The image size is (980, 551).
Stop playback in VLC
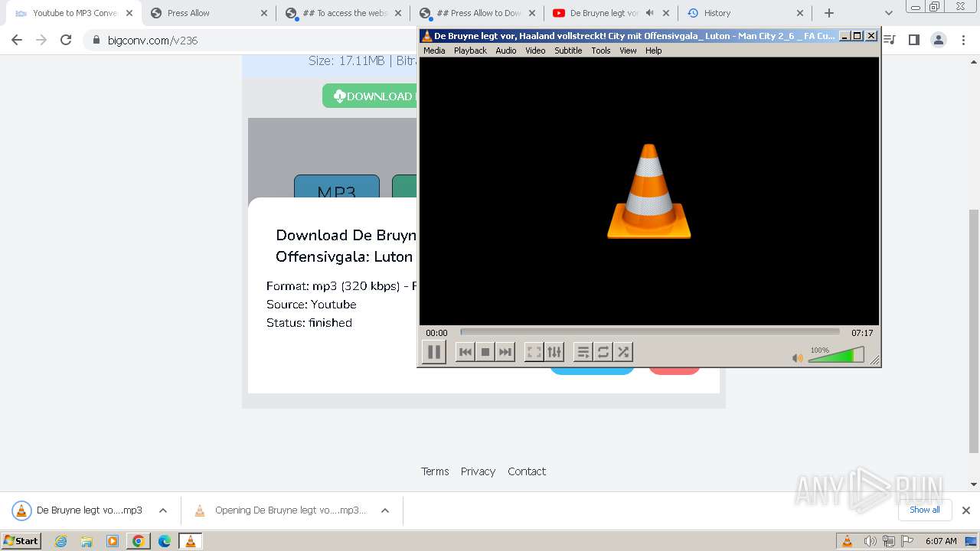(485, 352)
